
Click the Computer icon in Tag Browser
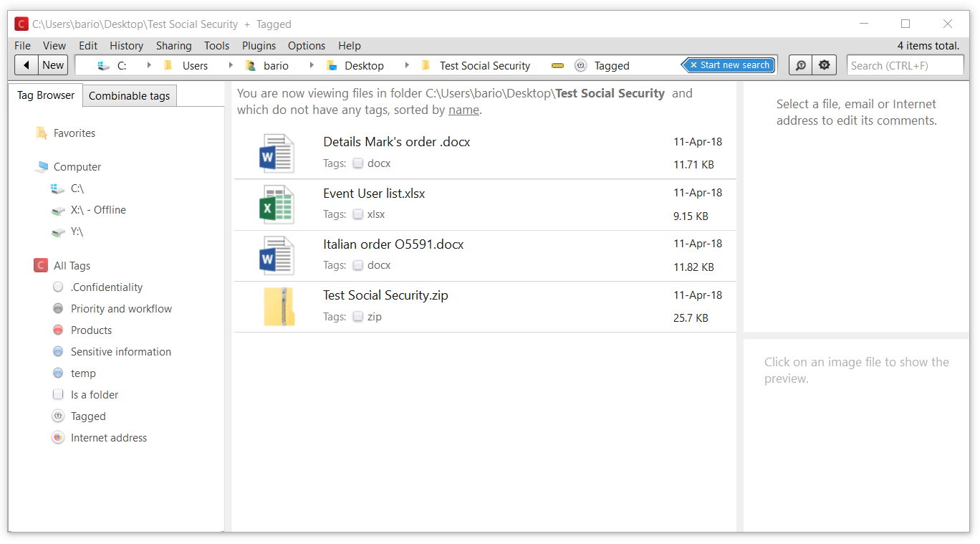tap(41, 167)
